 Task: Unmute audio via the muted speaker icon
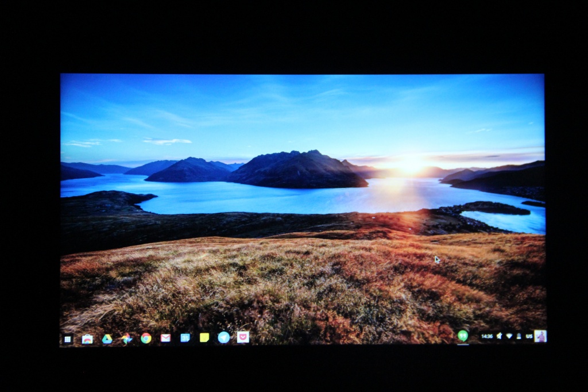(500, 337)
